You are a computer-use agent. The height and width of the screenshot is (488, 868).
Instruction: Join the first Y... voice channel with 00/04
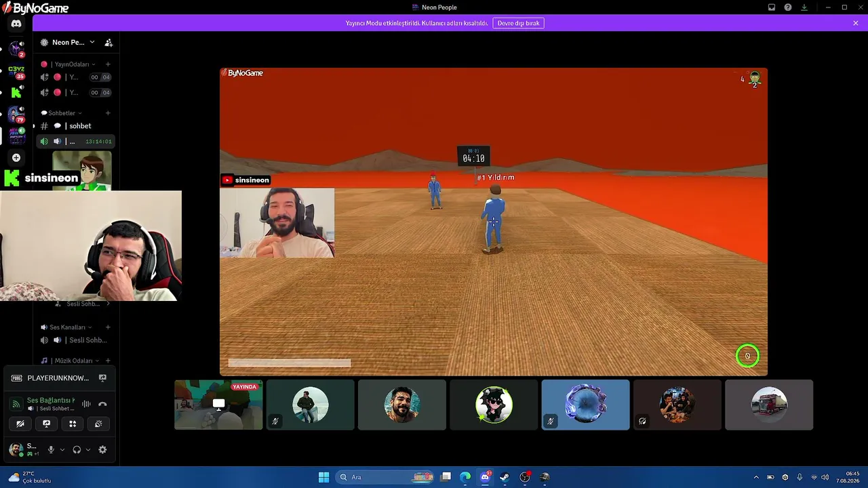coord(75,77)
